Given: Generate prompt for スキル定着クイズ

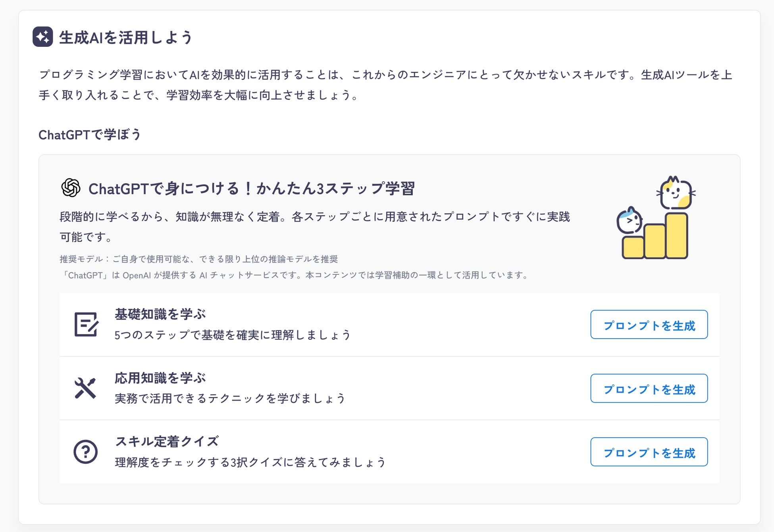Looking at the screenshot, I should 649,452.
